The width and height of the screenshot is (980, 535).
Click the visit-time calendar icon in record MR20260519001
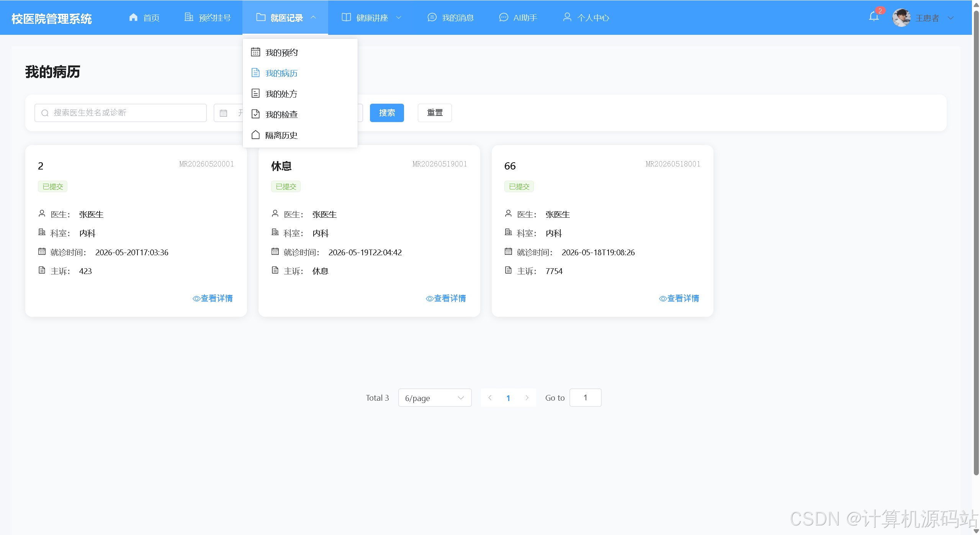click(x=275, y=251)
